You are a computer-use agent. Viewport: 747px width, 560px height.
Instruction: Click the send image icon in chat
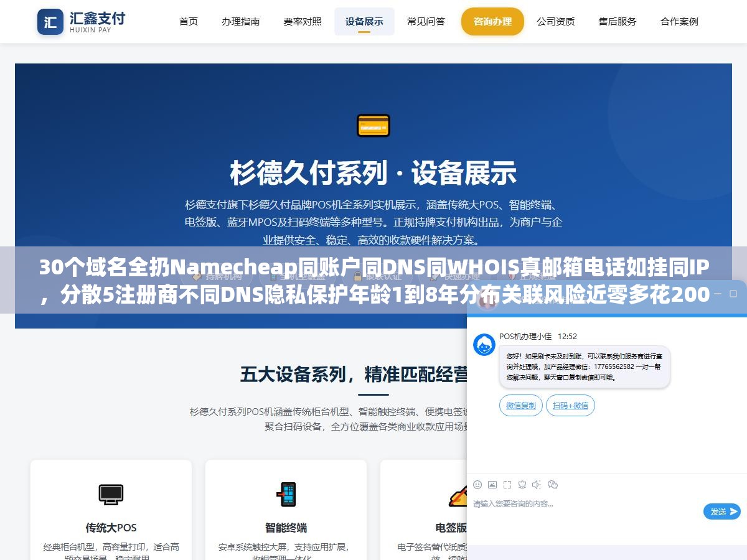(492, 485)
